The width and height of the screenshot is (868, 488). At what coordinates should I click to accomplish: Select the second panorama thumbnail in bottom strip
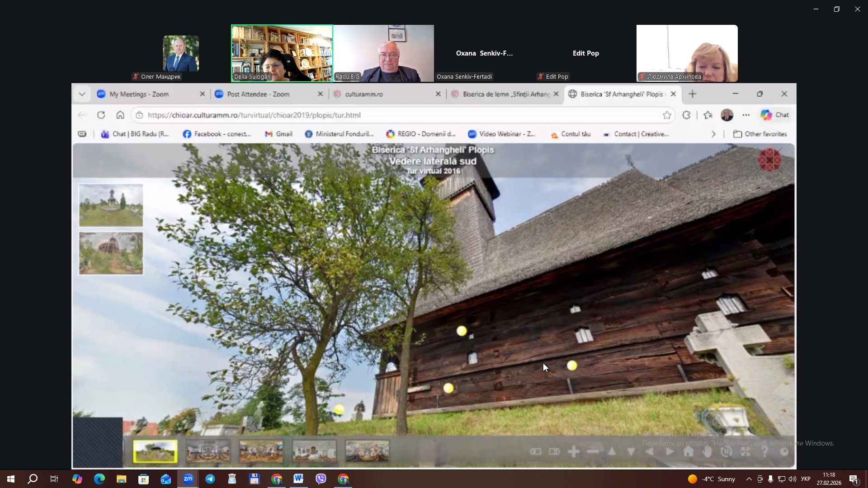point(208,451)
